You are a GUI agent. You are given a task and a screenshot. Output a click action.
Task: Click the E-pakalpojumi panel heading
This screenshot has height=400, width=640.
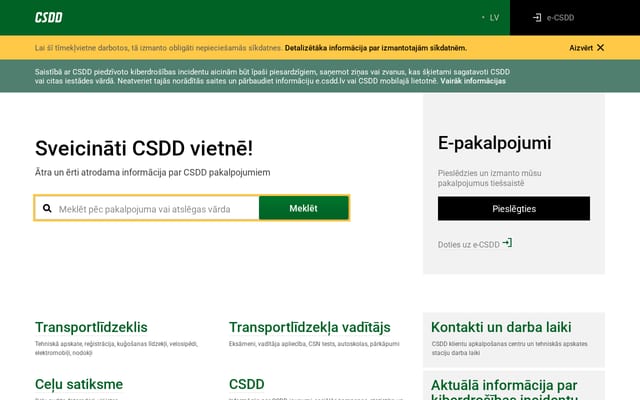(x=494, y=143)
